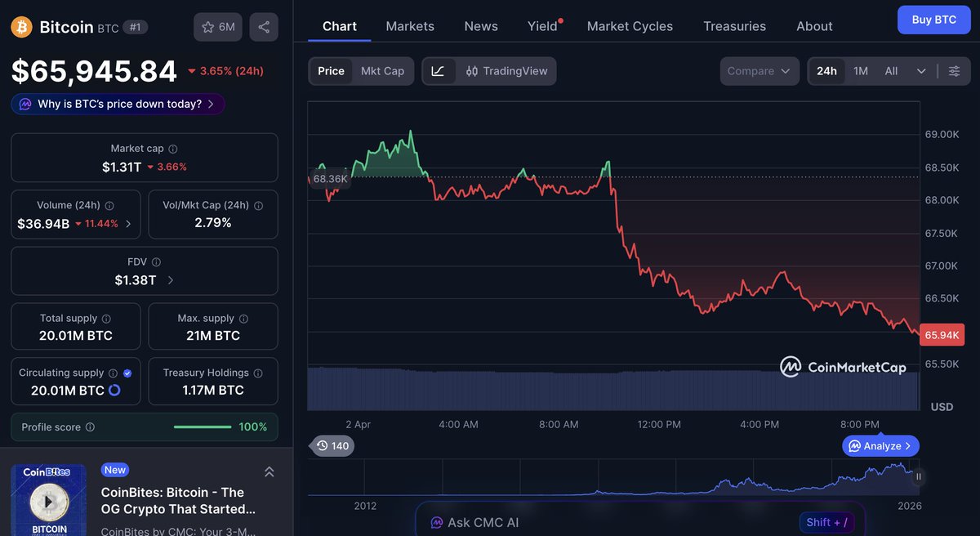Play the CoinBites video thumbnail
Image resolution: width=980 pixels, height=536 pixels.
(x=48, y=502)
